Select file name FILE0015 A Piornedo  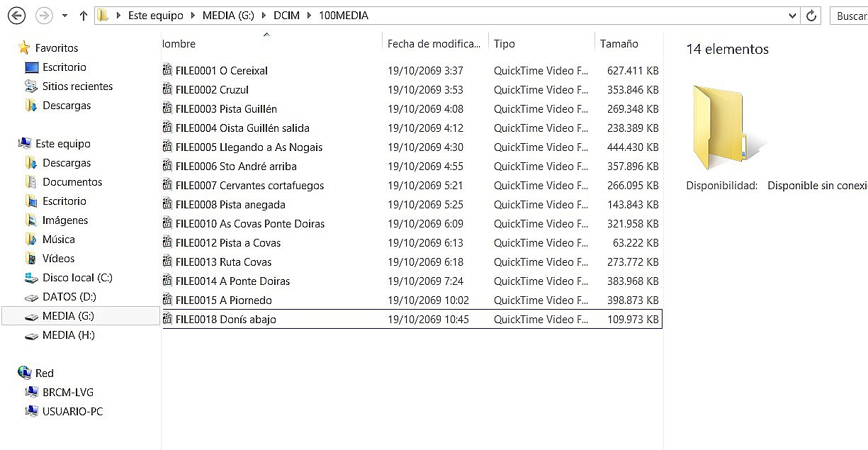pyautogui.click(x=224, y=300)
